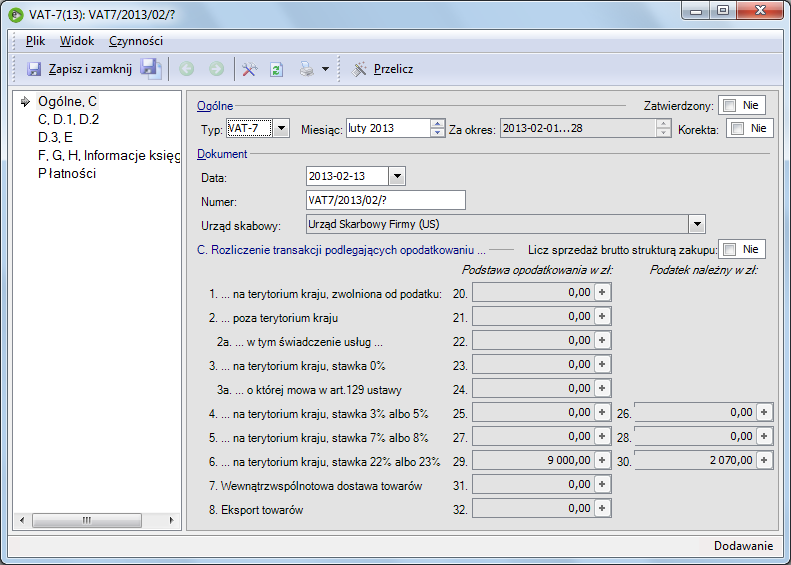Click plus button next to field 28

pos(764,436)
